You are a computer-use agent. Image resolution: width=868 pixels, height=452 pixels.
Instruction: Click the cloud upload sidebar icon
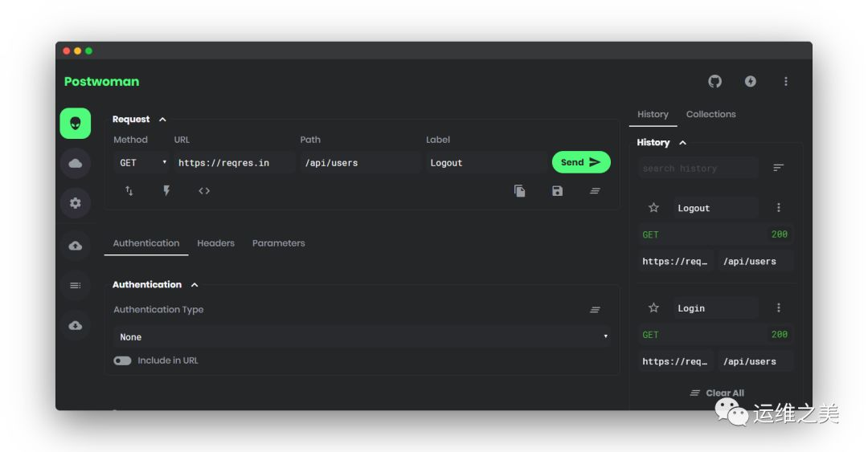click(x=76, y=246)
